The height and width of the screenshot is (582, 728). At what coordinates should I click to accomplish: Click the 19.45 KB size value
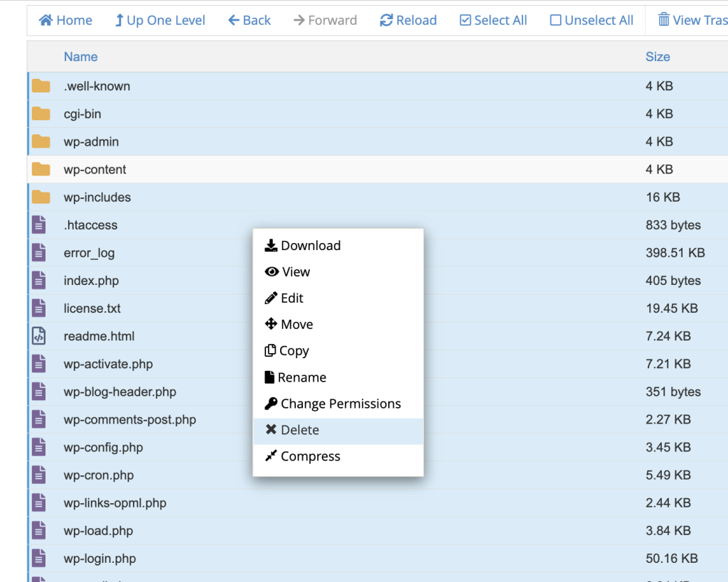coord(672,308)
